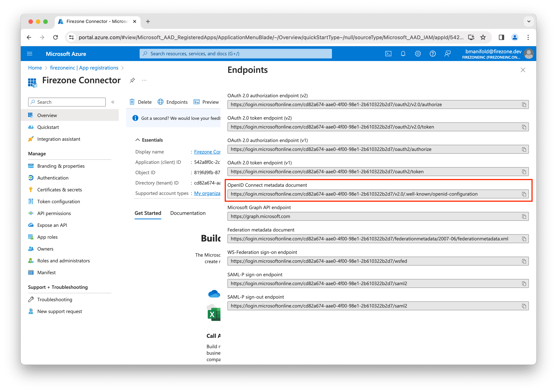Select Token configuration under Manage
This screenshot has height=392, width=557.
tap(58, 201)
